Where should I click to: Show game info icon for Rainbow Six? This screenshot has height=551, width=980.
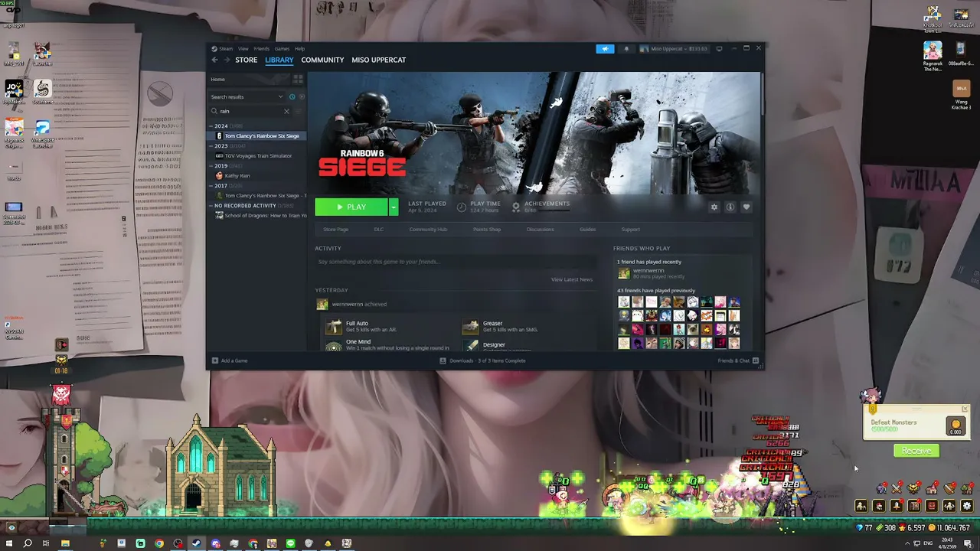tap(730, 207)
